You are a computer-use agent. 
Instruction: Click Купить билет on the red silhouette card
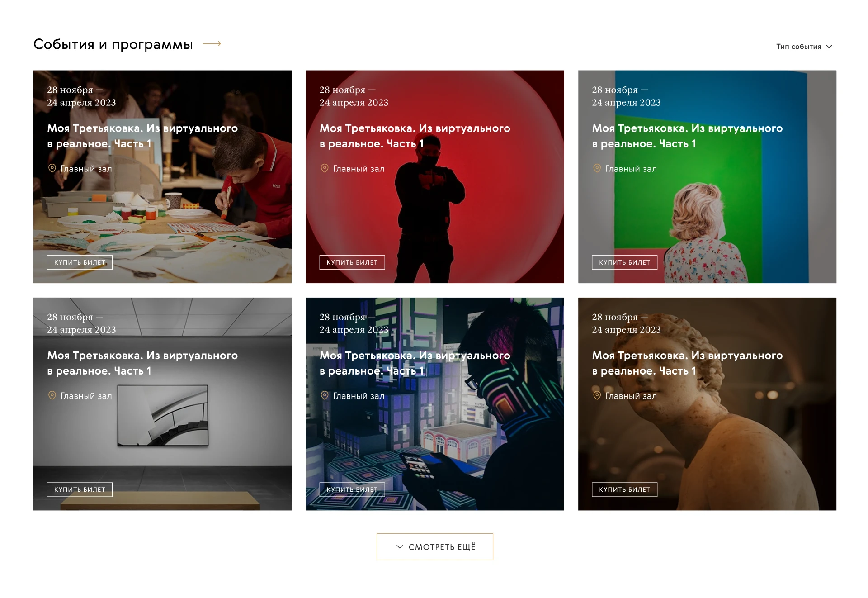[x=352, y=262]
